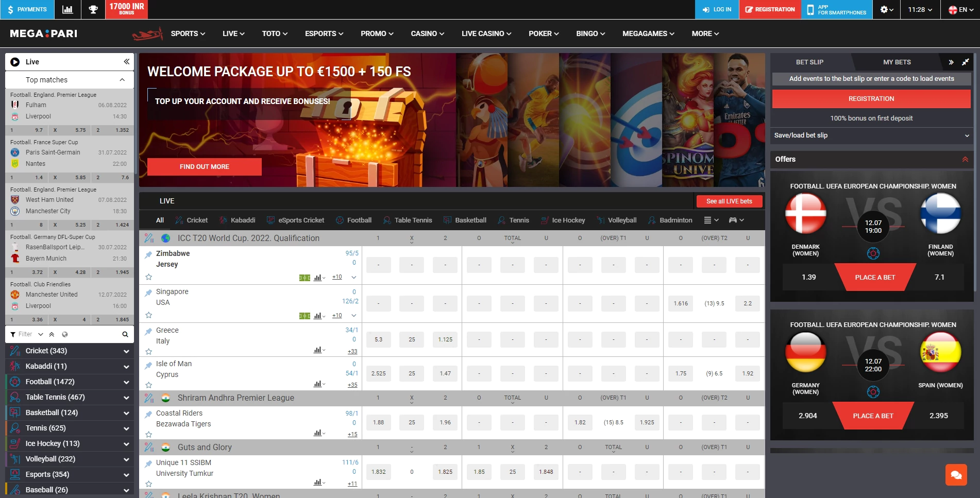980x498 pixels.
Task: Click FIND OUT MORE on the banner
Action: pyautogui.click(x=205, y=167)
